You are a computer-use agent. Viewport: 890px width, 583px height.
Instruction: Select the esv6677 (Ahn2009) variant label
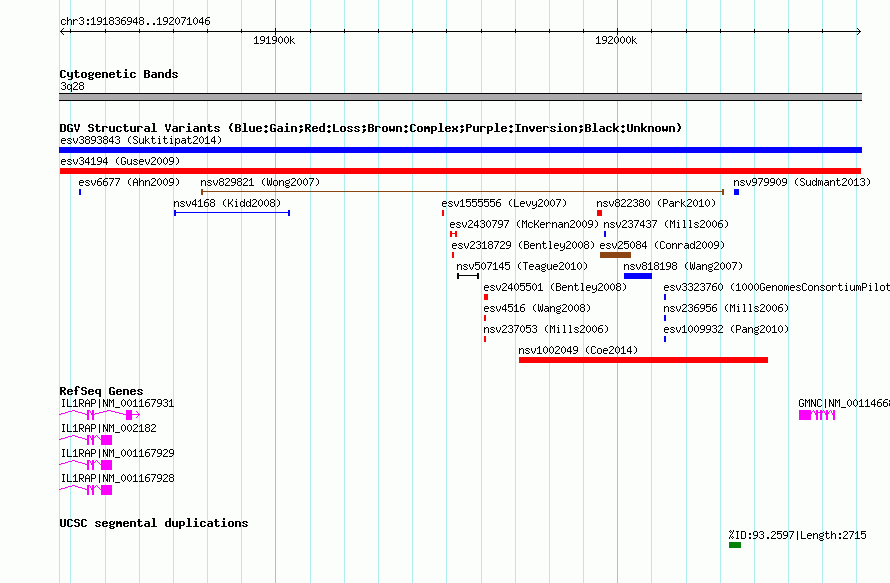coord(129,182)
